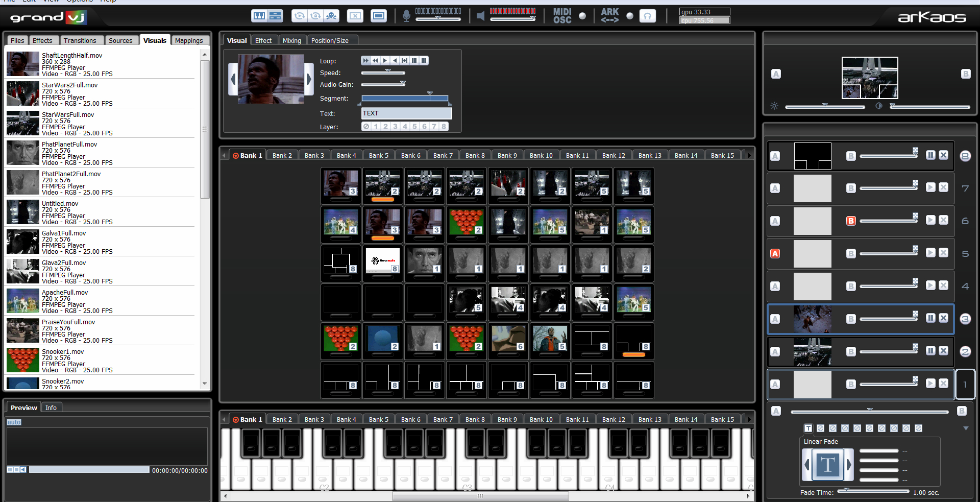Open the Info tab in preview panel
This screenshot has height=502, width=980.
pyautogui.click(x=51, y=408)
